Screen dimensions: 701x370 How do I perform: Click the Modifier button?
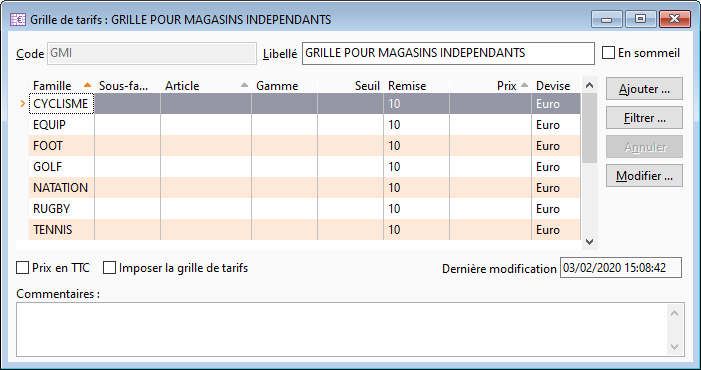[644, 176]
